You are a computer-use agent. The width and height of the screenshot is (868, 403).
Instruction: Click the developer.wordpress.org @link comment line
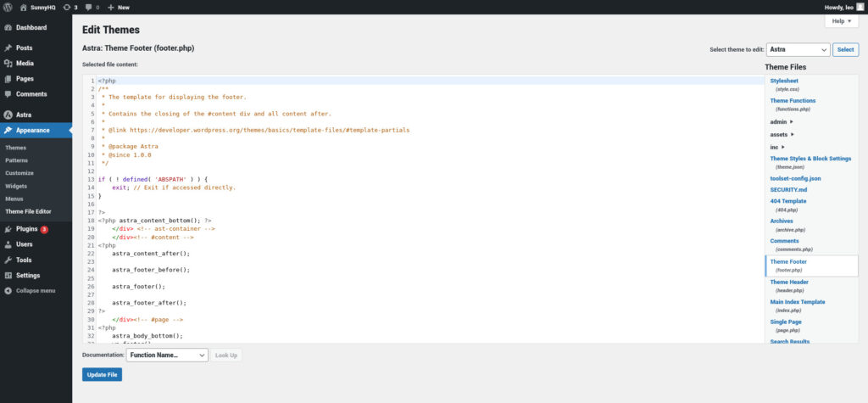pyautogui.click(x=256, y=130)
